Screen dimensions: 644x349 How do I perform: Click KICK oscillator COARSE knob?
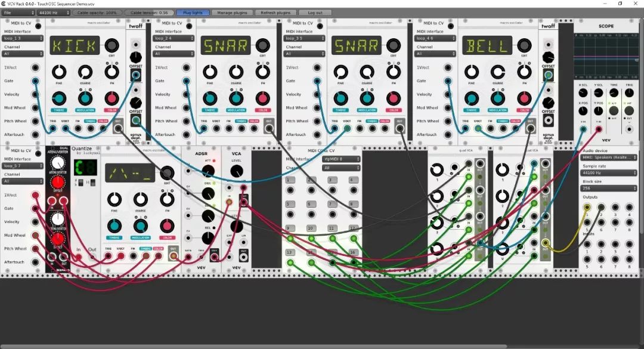coord(85,72)
